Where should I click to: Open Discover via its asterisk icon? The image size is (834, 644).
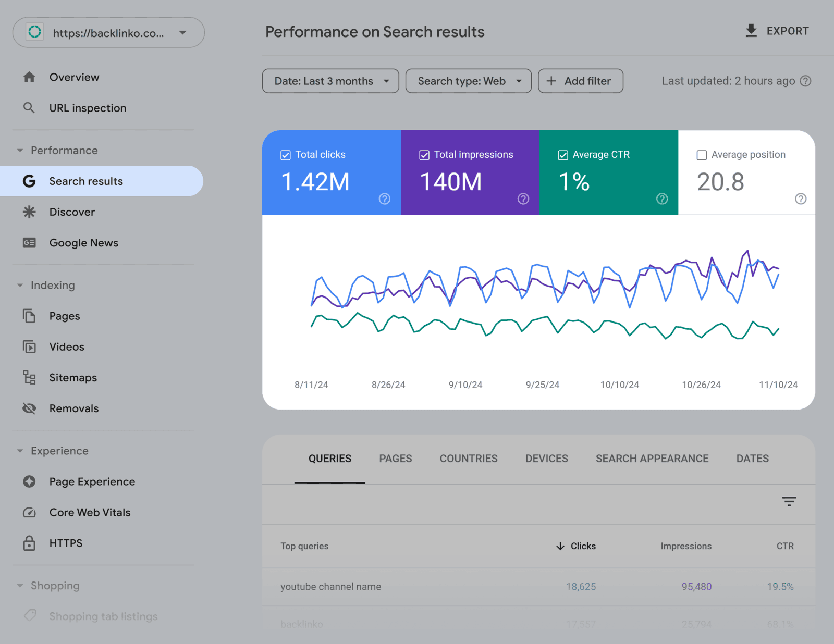[29, 212]
